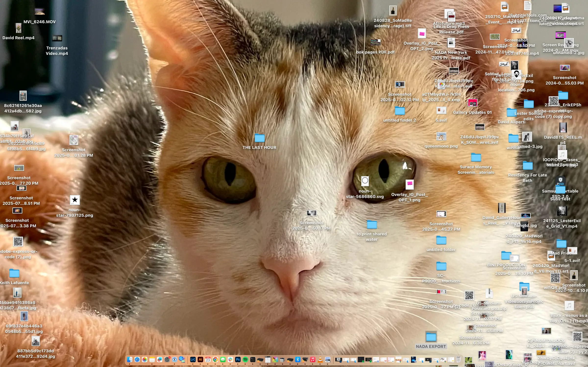
Task: Select the 'to print shared water' folder
Action: pos(372,225)
